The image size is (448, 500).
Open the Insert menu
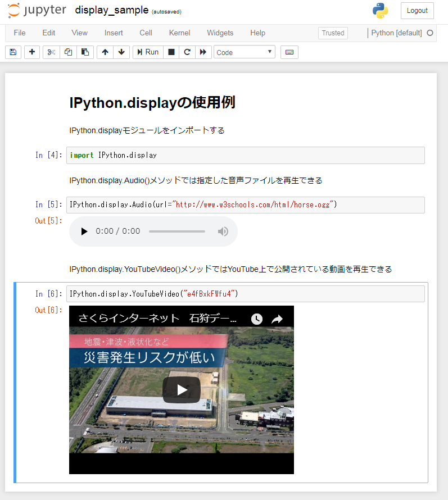[114, 33]
